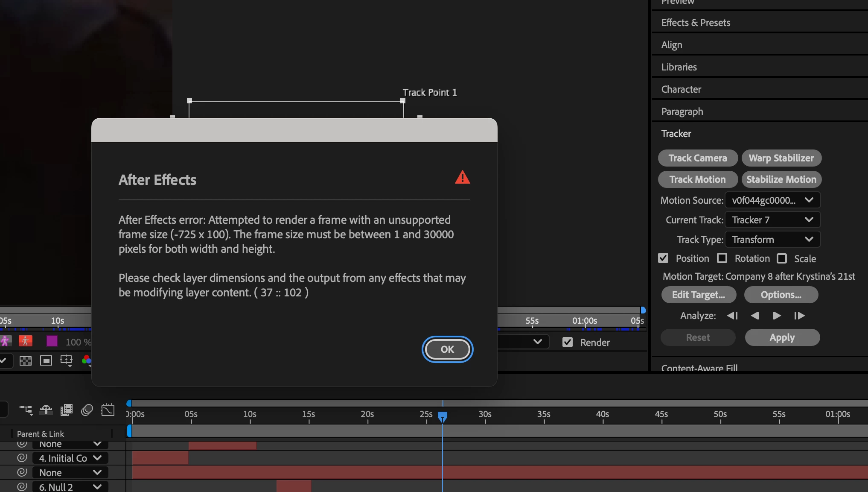Open the Current Track Tracker 7 dropdown

[772, 220]
